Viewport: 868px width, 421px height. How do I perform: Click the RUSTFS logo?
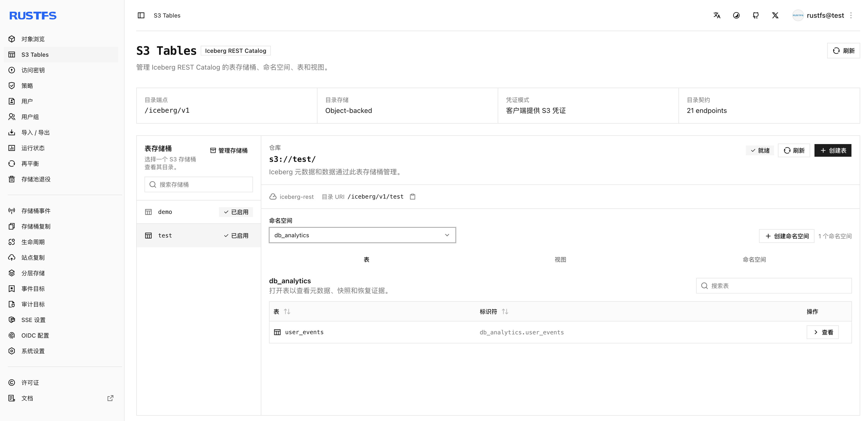point(33,16)
